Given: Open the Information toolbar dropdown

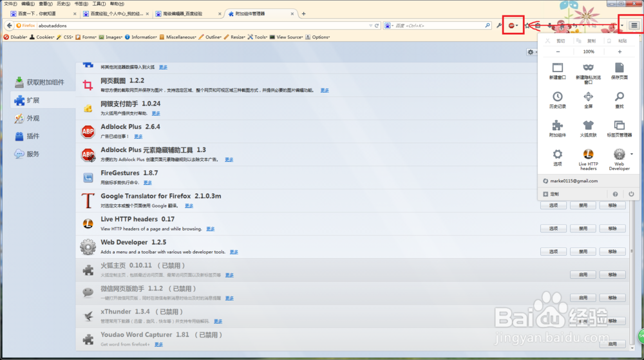Looking at the screenshot, I should 141,37.
